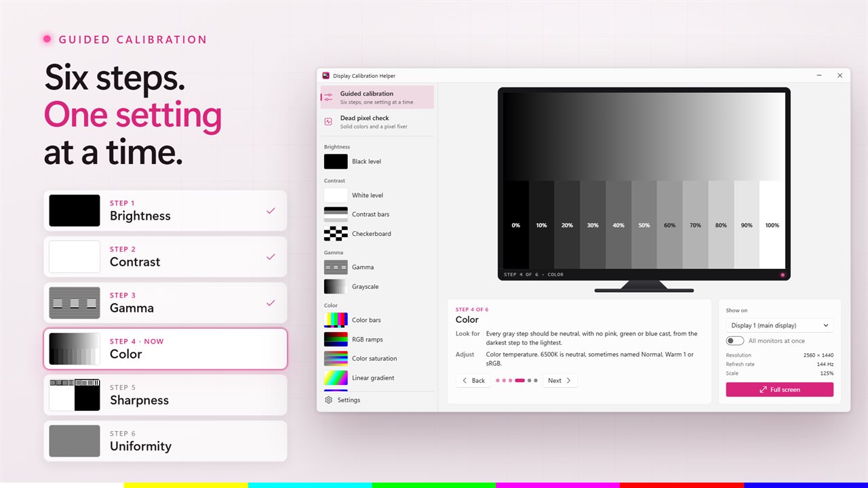This screenshot has height=488, width=868.
Task: Click the 2560 × 1440 resolution value
Action: point(818,355)
